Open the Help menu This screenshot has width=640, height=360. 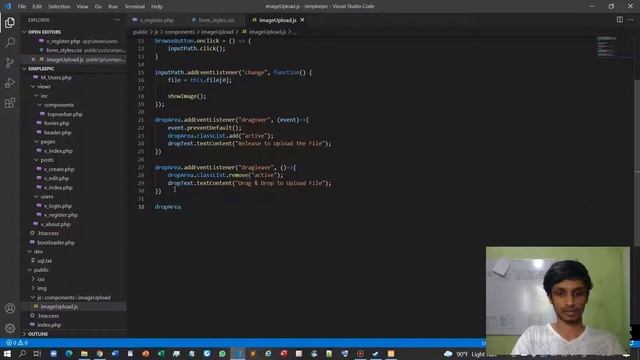(x=157, y=7)
